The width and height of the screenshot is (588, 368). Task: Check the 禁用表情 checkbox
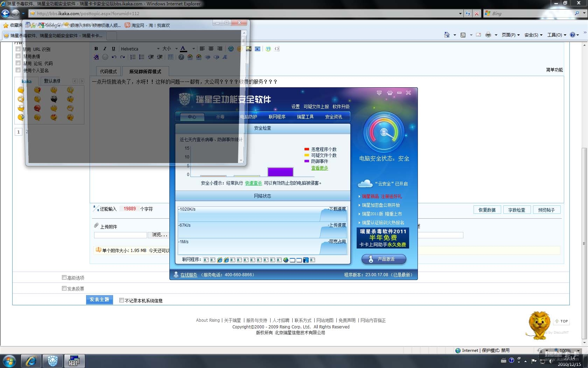click(x=18, y=56)
